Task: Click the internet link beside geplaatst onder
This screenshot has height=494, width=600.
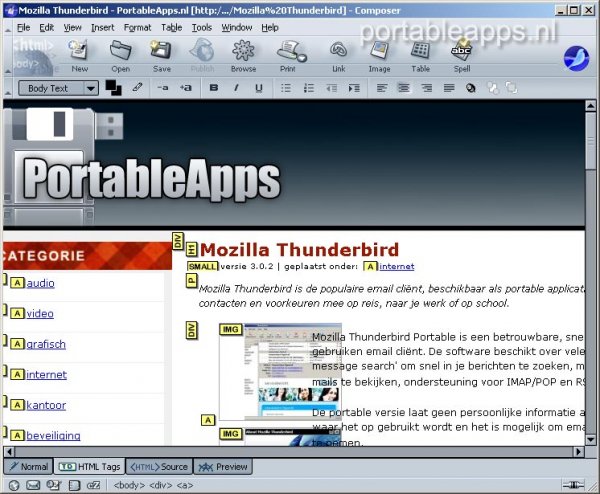Action: pyautogui.click(x=396, y=266)
